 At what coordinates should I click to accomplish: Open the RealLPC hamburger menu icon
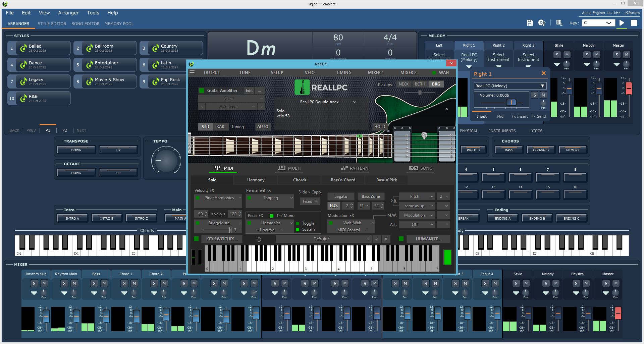[192, 73]
